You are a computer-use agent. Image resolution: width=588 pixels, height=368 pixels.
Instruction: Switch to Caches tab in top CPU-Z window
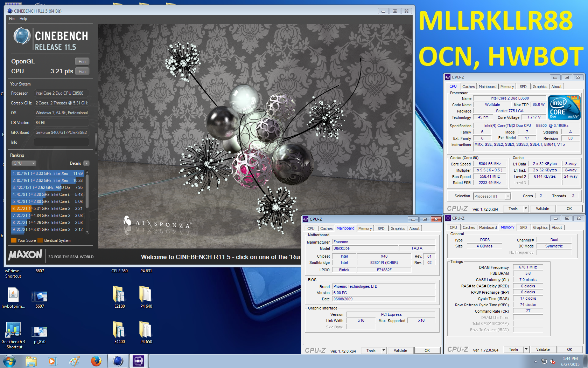pos(468,87)
